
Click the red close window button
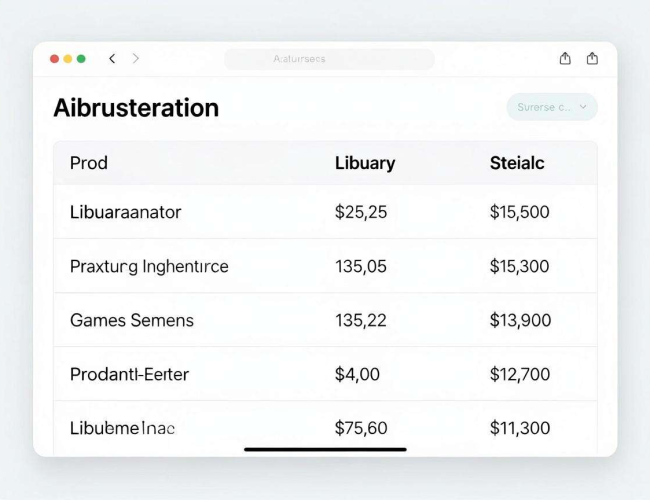(54, 59)
